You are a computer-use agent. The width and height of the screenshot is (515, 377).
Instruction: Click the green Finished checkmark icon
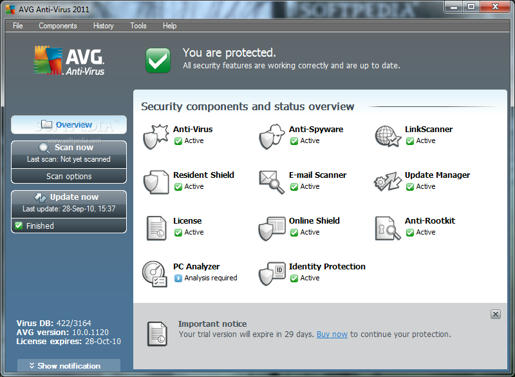[x=19, y=225]
